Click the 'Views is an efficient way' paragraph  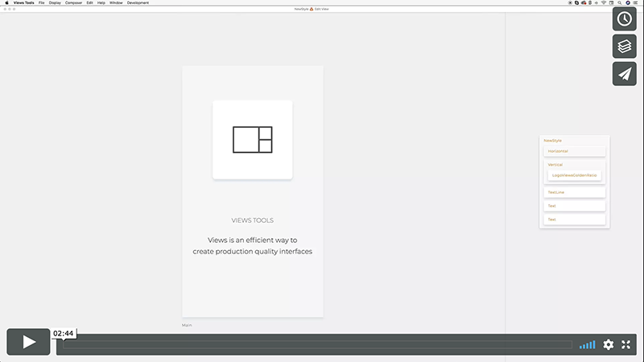(x=252, y=245)
